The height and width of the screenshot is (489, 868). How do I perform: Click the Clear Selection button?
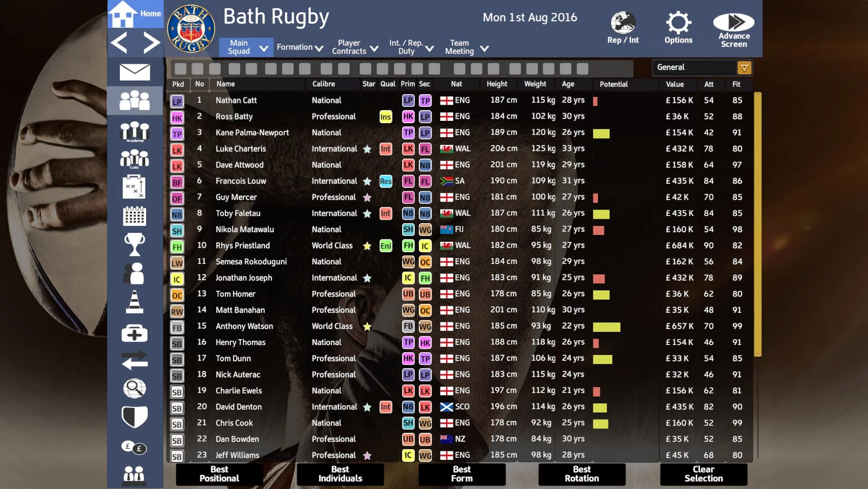703,474
